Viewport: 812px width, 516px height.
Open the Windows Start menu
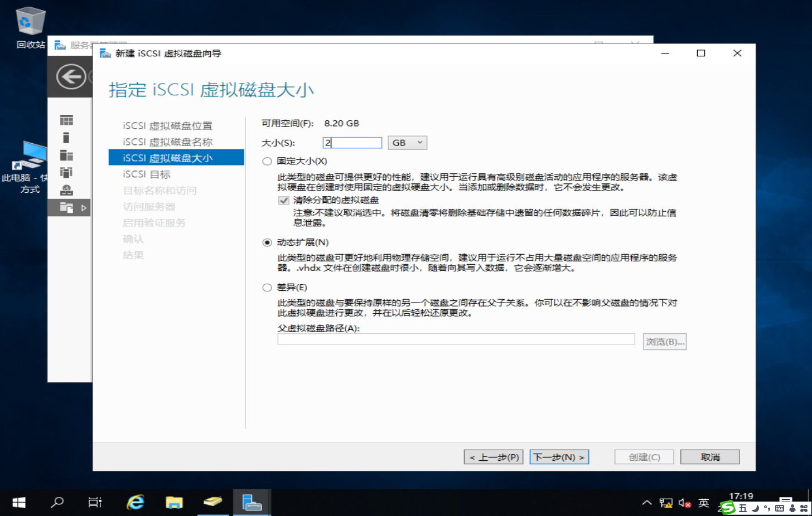[x=19, y=503]
